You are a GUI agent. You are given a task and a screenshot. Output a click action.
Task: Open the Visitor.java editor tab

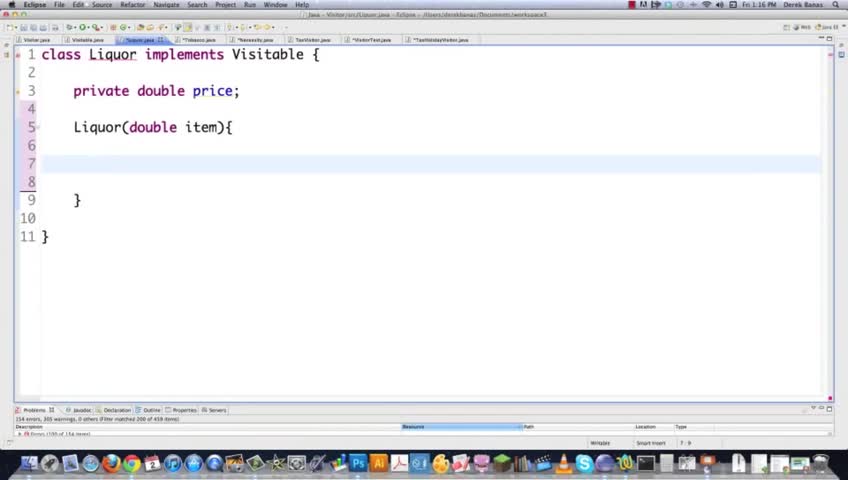pyautogui.click(x=34, y=40)
